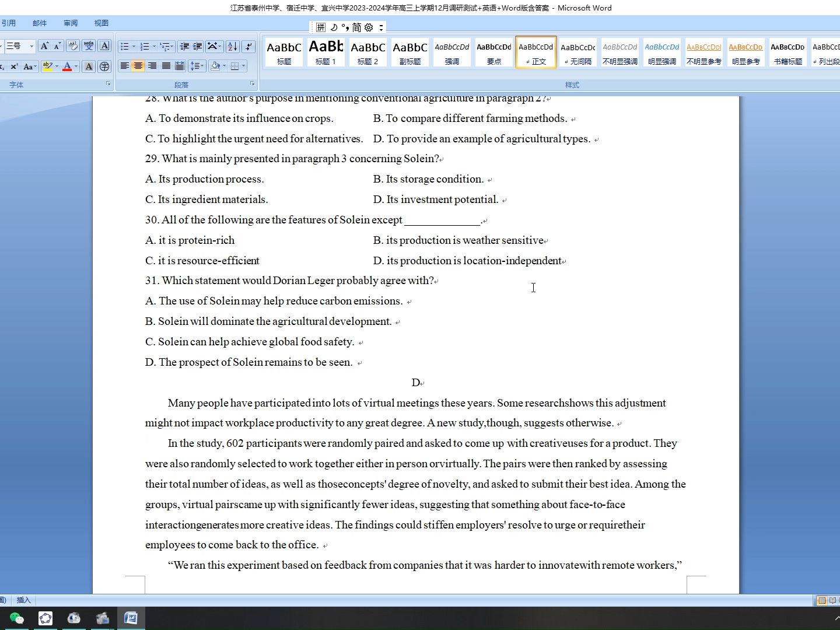Open the Change Case Aa dropdown
Image resolution: width=840 pixels, height=630 pixels.
tap(30, 66)
